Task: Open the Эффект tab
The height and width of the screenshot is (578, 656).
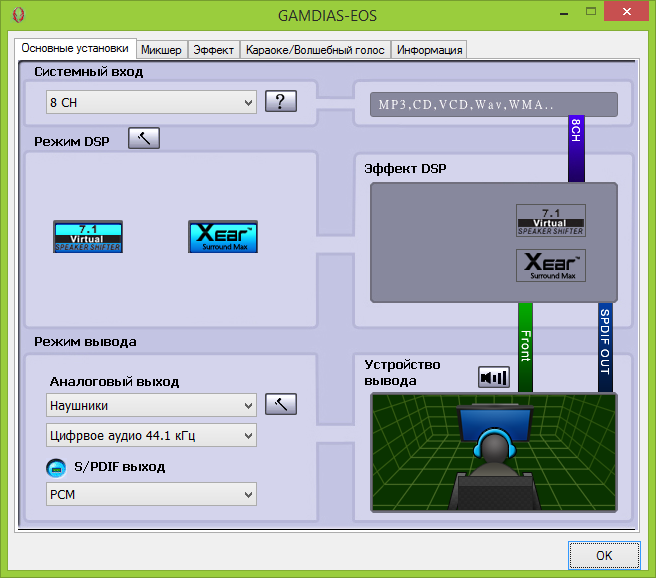Action: [x=213, y=49]
